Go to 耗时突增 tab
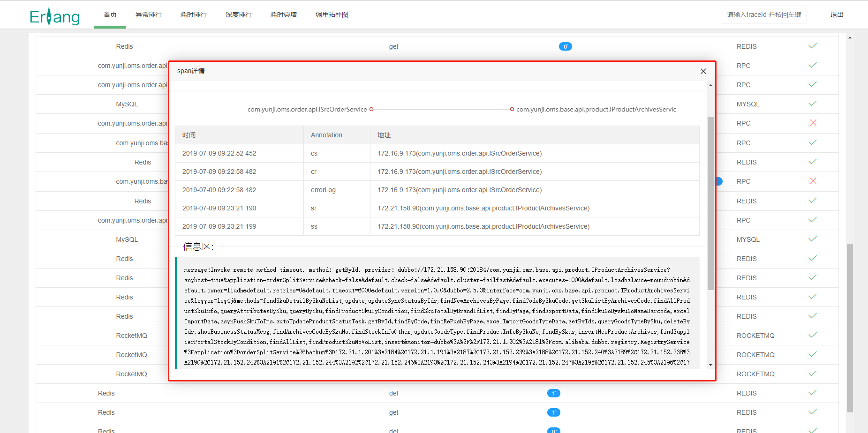This screenshot has height=433, width=868. pos(284,15)
